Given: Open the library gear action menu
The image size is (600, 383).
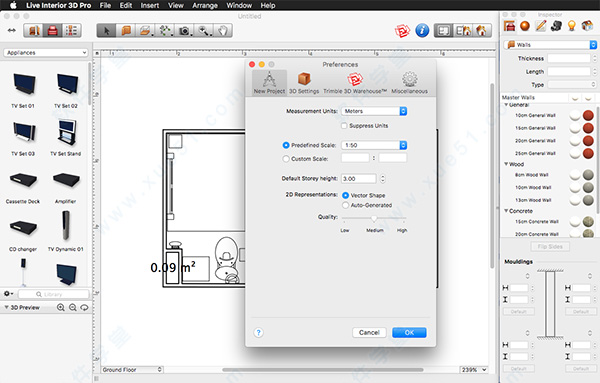Looking at the screenshot, I should point(8,294).
